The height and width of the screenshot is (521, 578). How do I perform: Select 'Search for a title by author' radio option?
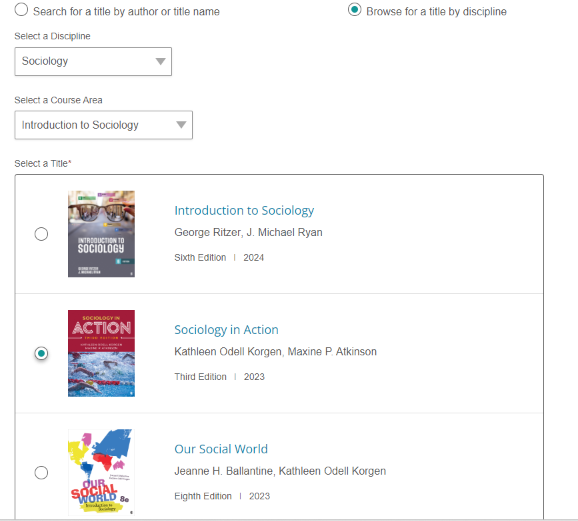coord(21,10)
